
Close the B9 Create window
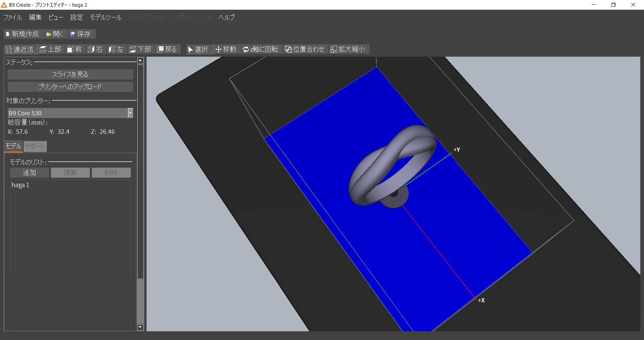click(x=633, y=5)
